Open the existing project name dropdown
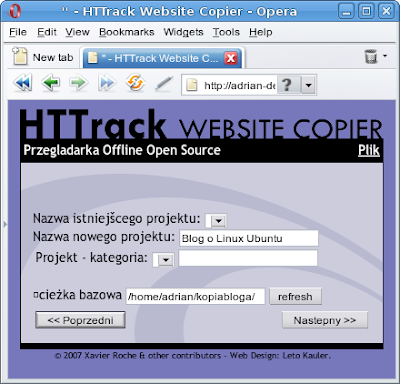 coord(216,220)
